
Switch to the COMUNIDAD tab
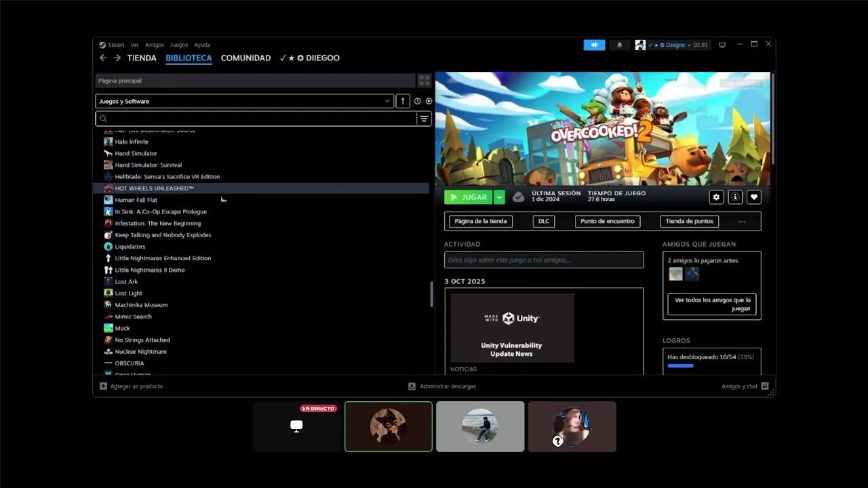click(x=245, y=58)
